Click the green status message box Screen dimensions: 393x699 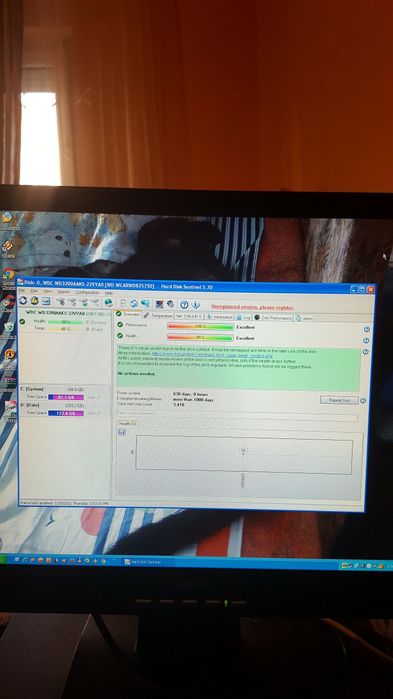[x=238, y=369]
